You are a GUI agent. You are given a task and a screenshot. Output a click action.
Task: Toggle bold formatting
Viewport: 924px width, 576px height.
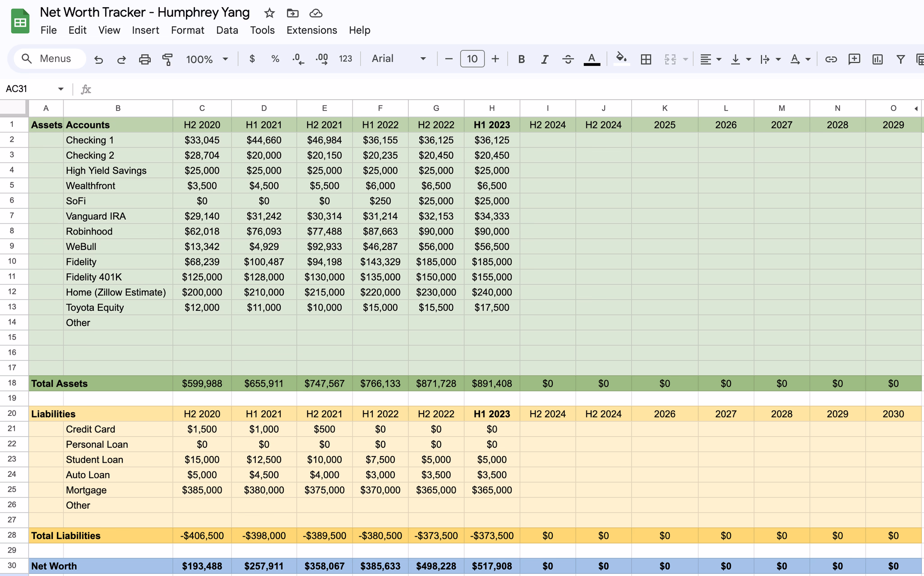point(521,59)
